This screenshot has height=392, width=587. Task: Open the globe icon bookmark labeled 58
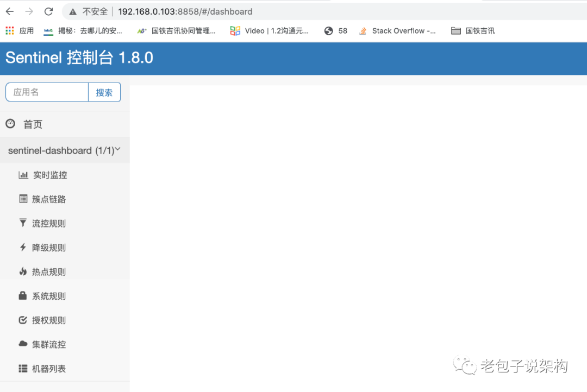coord(336,30)
